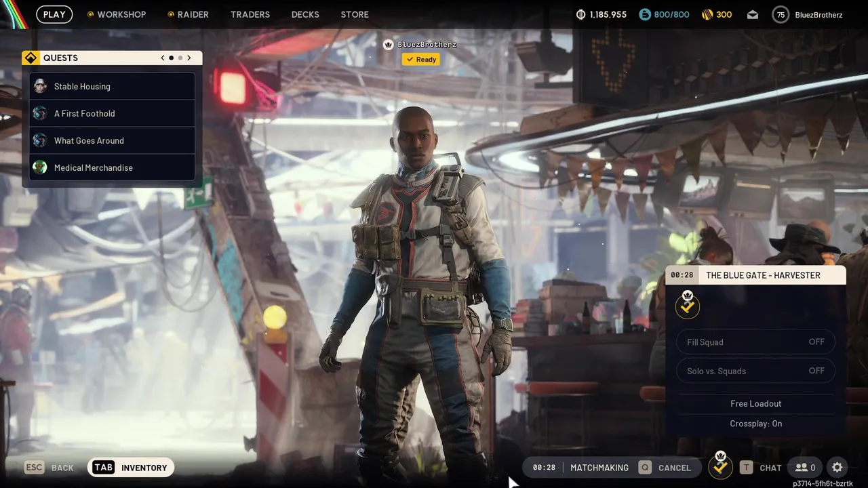Screen dimensions: 868x488
Task: Select the Free Loadout option
Action: [755, 403]
